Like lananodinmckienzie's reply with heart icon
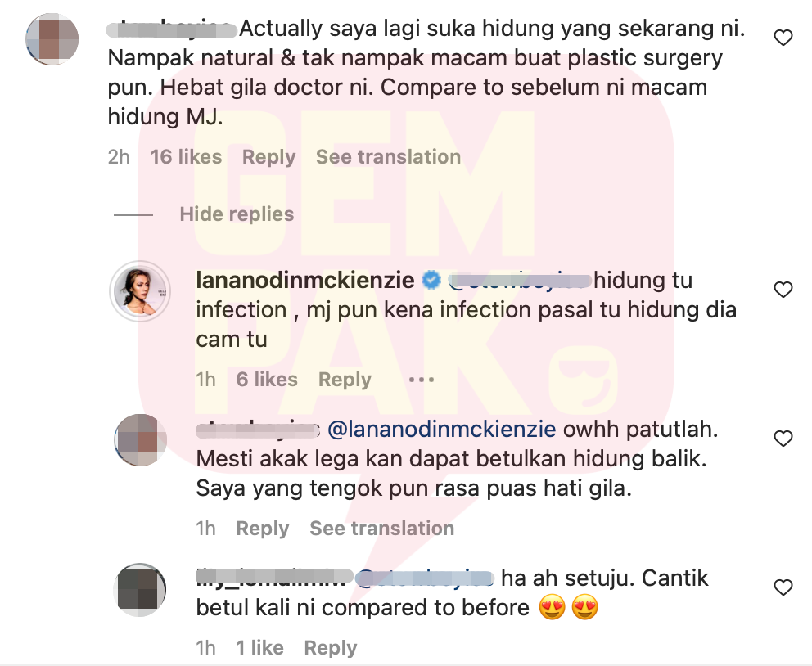 click(783, 290)
